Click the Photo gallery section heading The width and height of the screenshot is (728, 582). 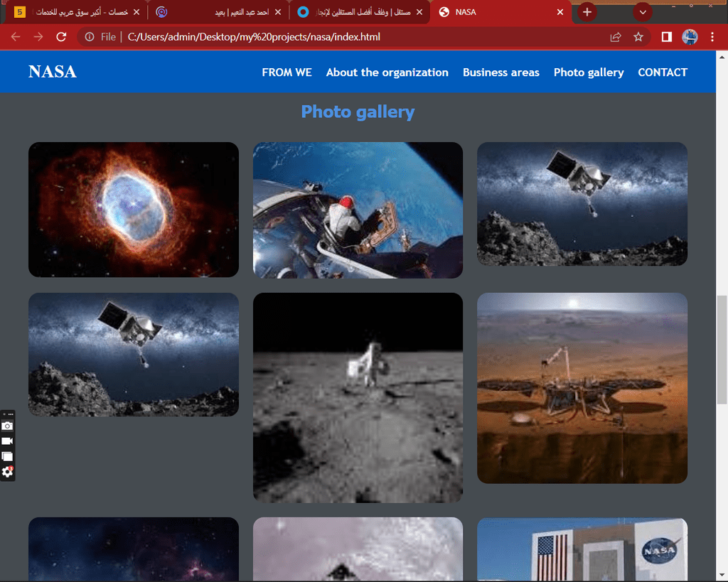coord(358,112)
